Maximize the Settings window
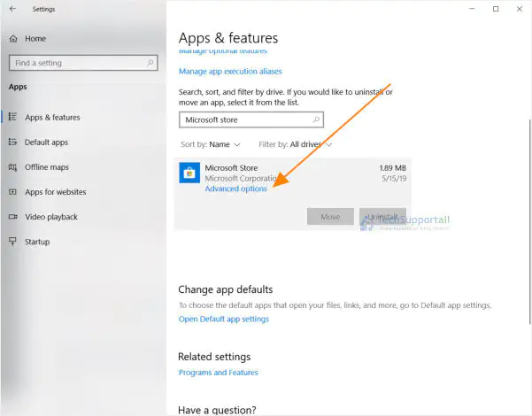The height and width of the screenshot is (416, 532). [x=496, y=9]
